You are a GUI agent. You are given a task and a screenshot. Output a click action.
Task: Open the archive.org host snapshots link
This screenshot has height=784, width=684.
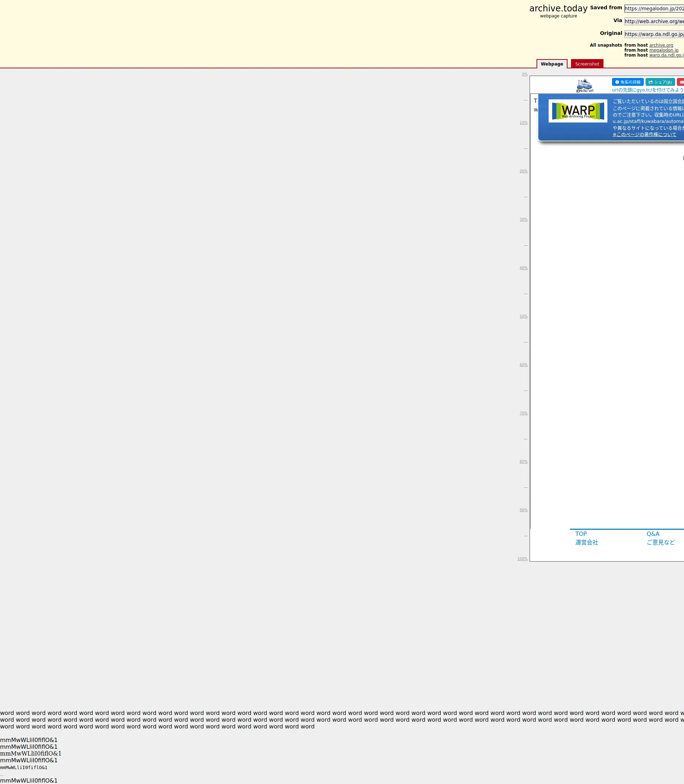click(x=661, y=45)
